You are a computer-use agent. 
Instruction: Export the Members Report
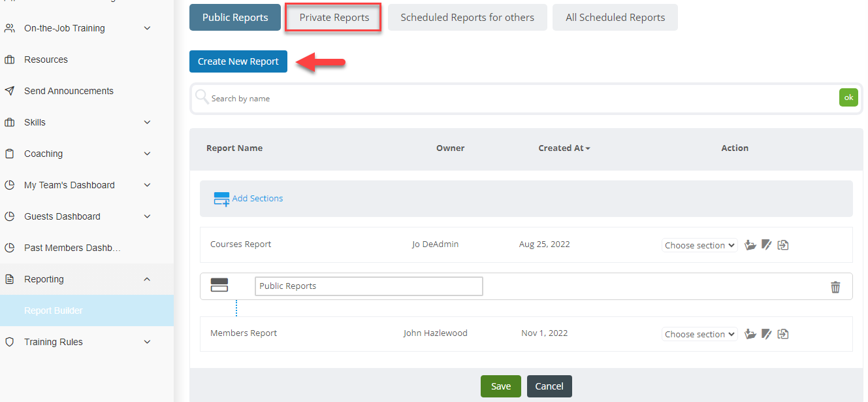(783, 333)
